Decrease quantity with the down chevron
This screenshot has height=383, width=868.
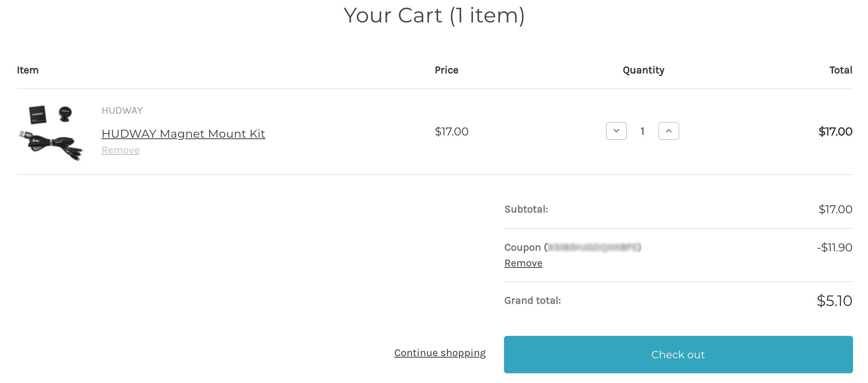point(616,131)
